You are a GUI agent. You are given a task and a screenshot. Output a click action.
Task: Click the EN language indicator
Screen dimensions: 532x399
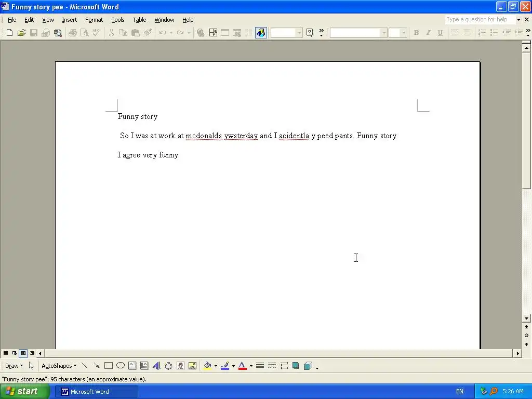[x=459, y=391]
